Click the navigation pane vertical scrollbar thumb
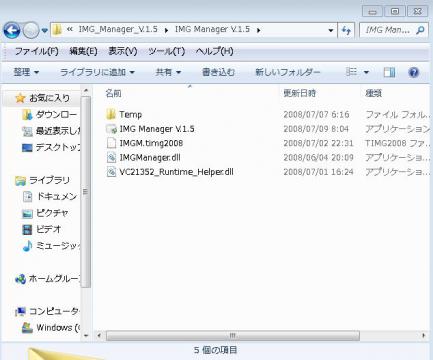The width and height of the screenshot is (433, 360). point(86,192)
